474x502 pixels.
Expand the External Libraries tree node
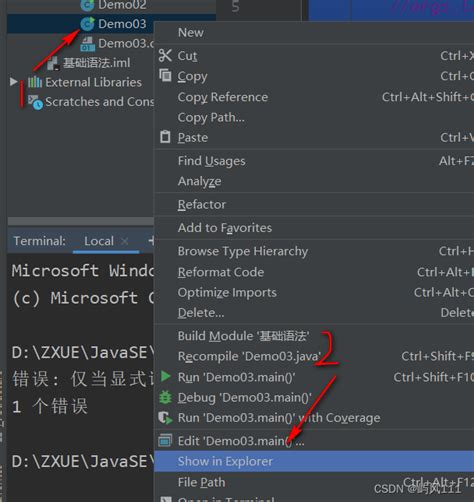coord(13,81)
